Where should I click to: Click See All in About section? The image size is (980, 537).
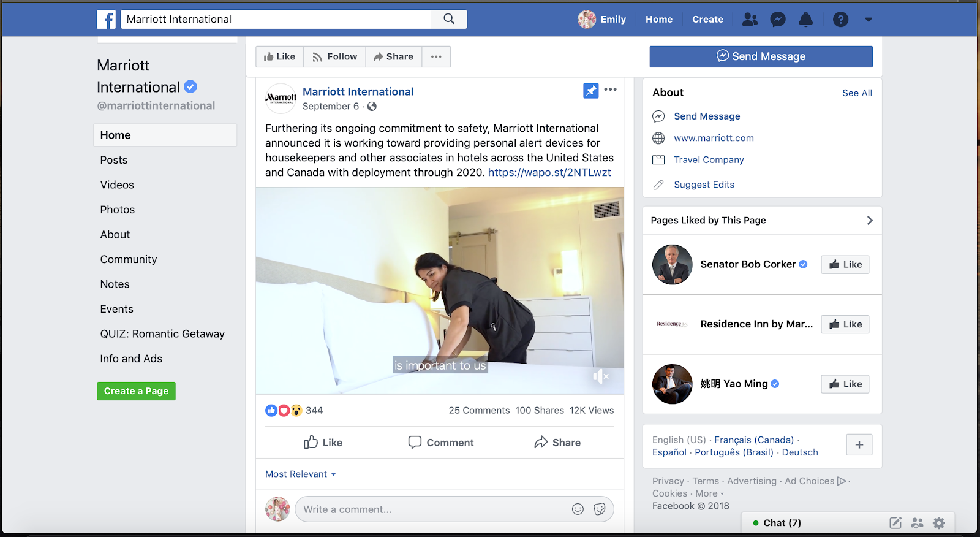click(x=857, y=93)
